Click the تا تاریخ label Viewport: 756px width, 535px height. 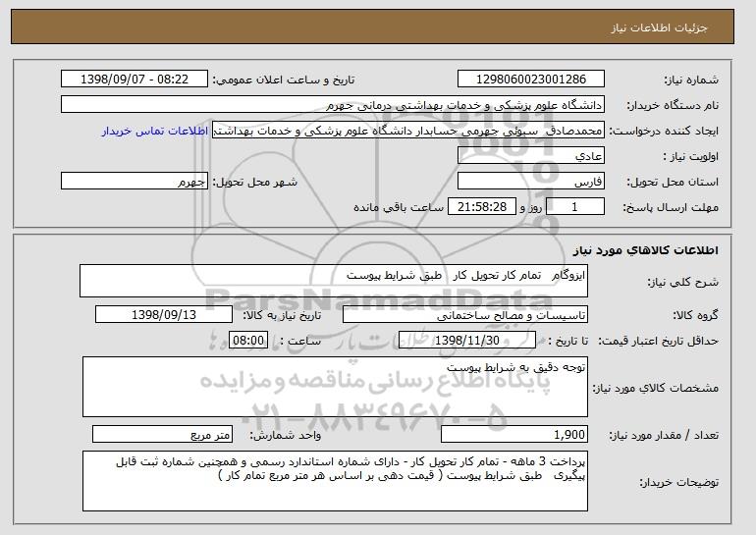click(568, 341)
